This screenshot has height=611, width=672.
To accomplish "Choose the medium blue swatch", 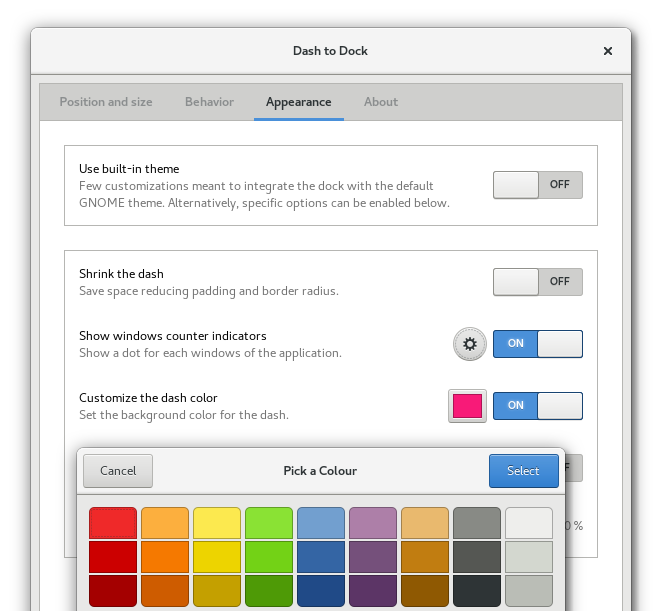I will [x=321, y=557].
